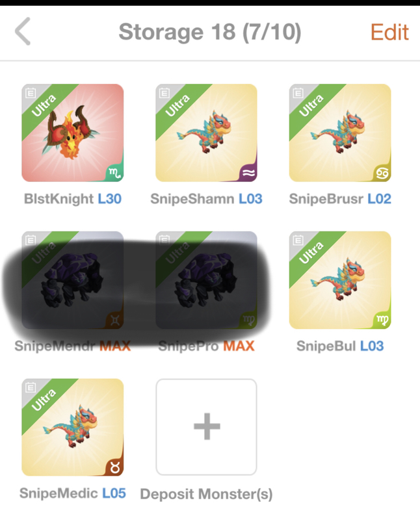
Task: Tap the plus icon to deposit monsters
Action: tap(207, 426)
